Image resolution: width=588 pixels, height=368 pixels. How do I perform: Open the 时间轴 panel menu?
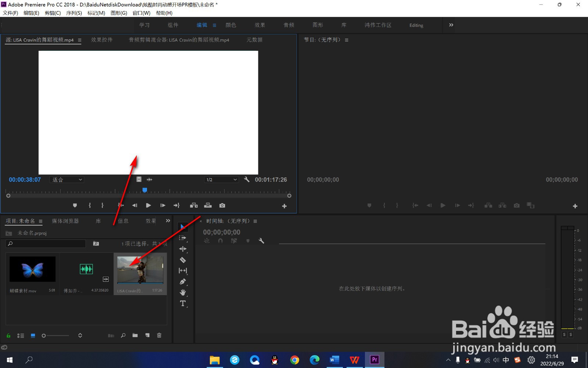(x=255, y=221)
